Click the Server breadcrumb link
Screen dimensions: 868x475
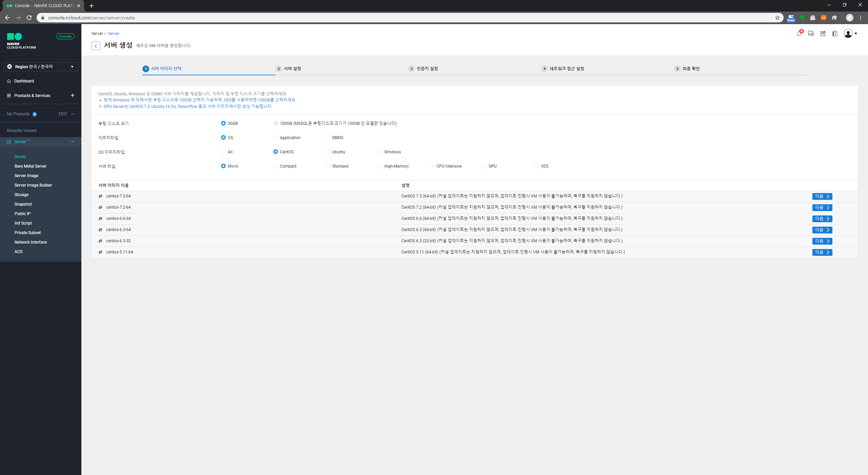click(114, 34)
